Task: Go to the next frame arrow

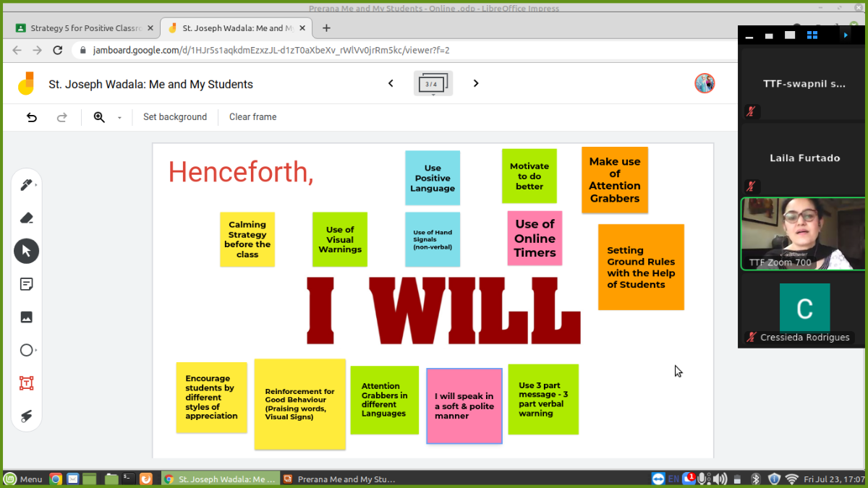Action: click(476, 83)
